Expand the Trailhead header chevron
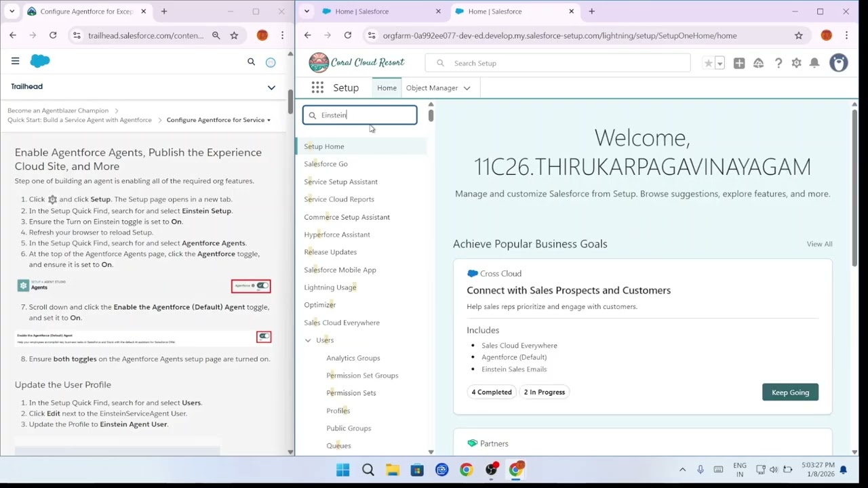Screen dimensions: 868x488 pos(271,87)
